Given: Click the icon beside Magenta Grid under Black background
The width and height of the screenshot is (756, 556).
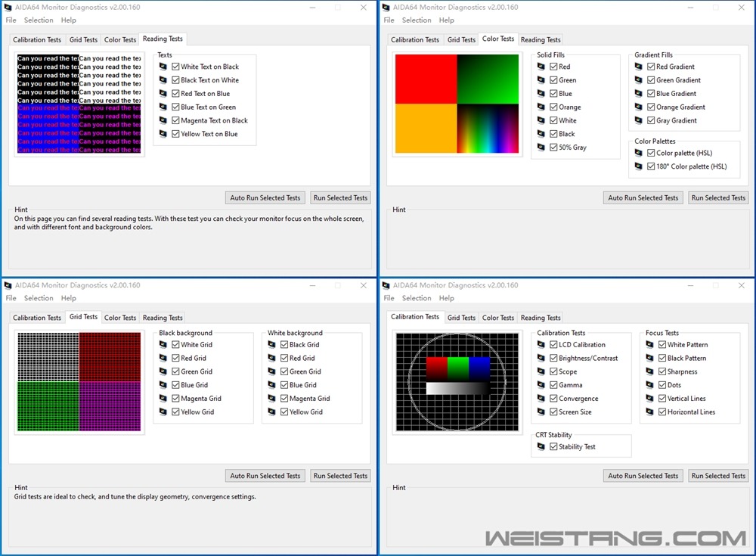Looking at the screenshot, I should coord(163,399).
